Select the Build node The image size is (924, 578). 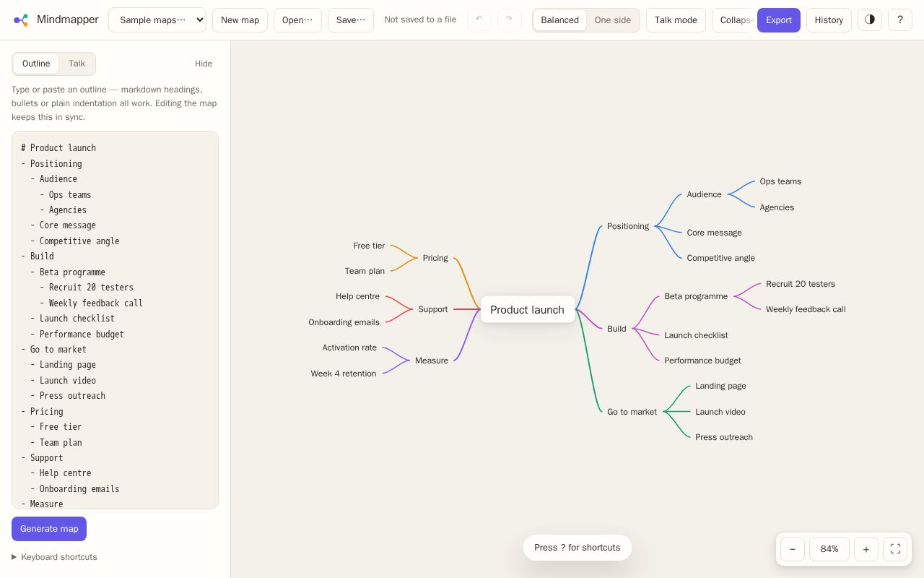pos(616,329)
